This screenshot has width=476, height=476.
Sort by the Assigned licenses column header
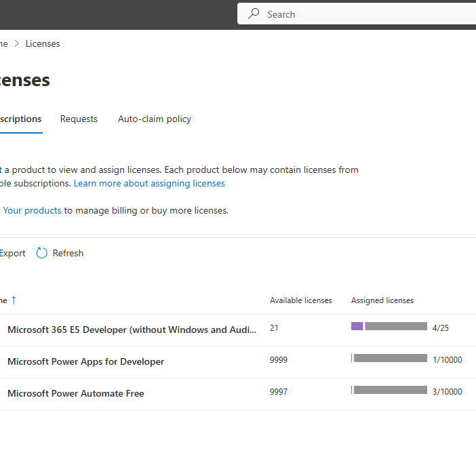pos(382,300)
